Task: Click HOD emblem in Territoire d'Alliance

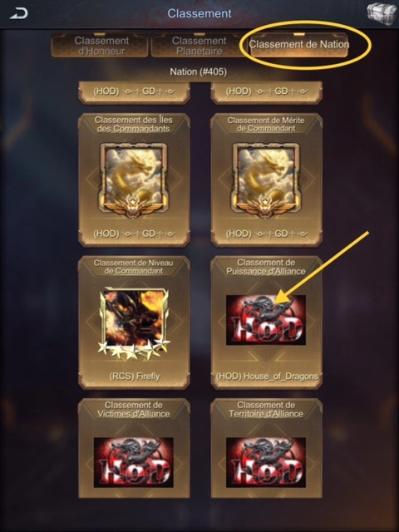Action: (266, 462)
